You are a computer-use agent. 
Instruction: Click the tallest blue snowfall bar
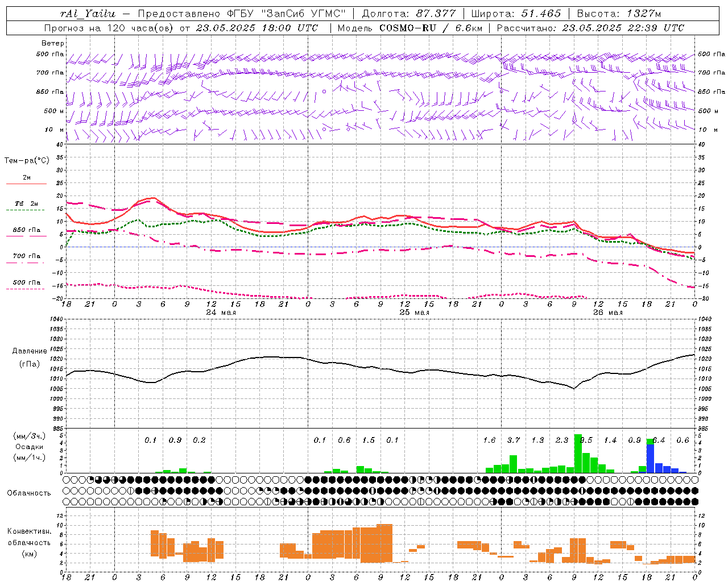click(x=651, y=458)
